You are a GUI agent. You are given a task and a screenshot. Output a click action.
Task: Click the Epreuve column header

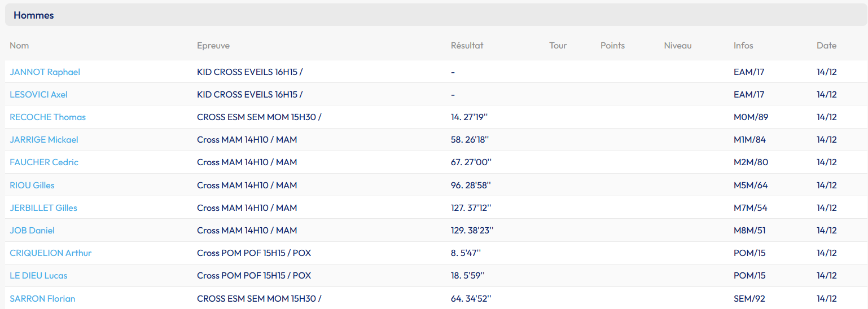tap(213, 46)
